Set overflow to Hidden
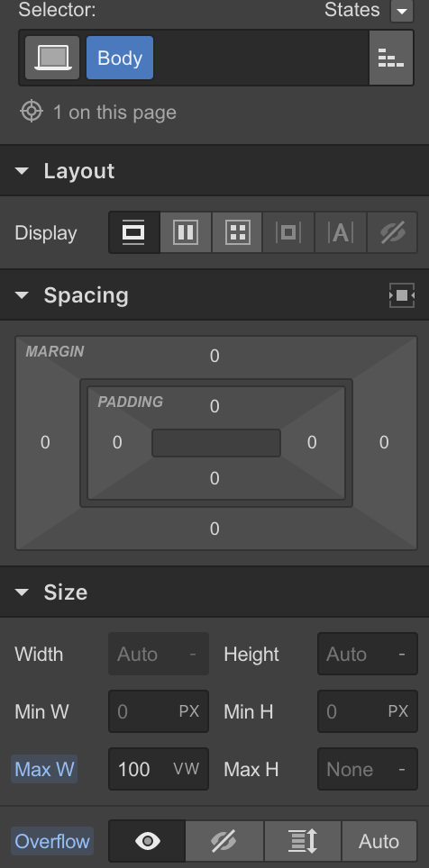Screen dimensions: 429x868 (224, 841)
